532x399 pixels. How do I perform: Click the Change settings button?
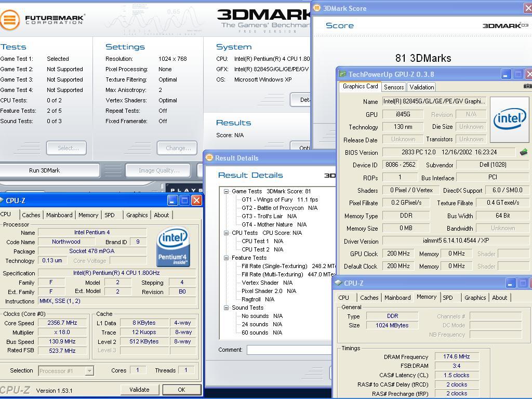[177, 148]
